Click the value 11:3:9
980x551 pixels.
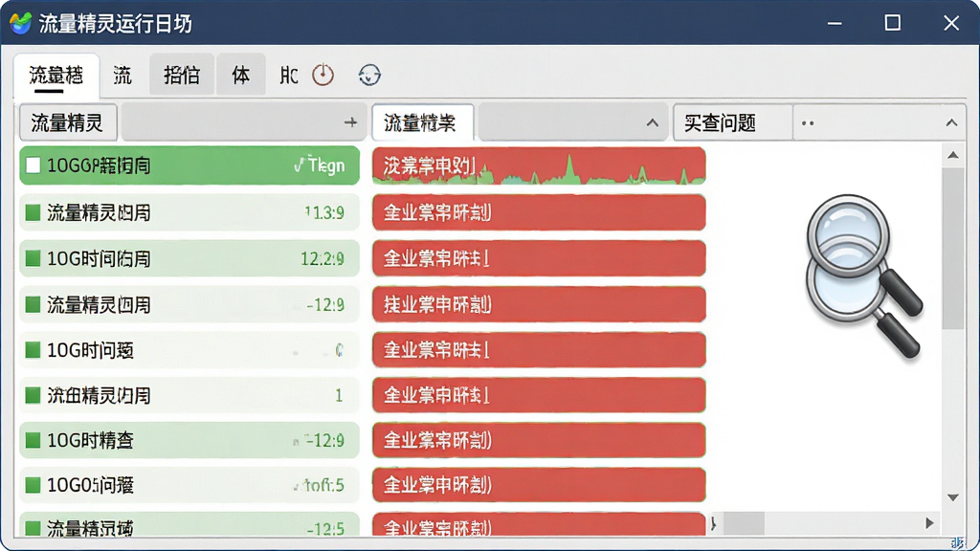(x=323, y=213)
